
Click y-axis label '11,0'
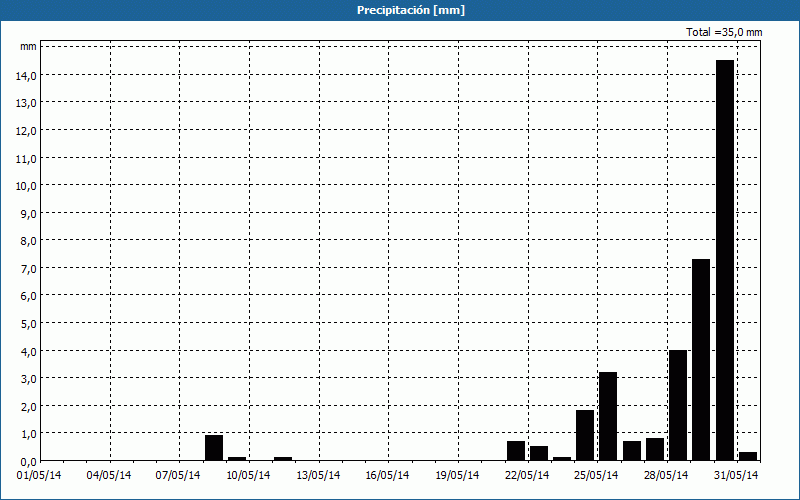[26, 159]
